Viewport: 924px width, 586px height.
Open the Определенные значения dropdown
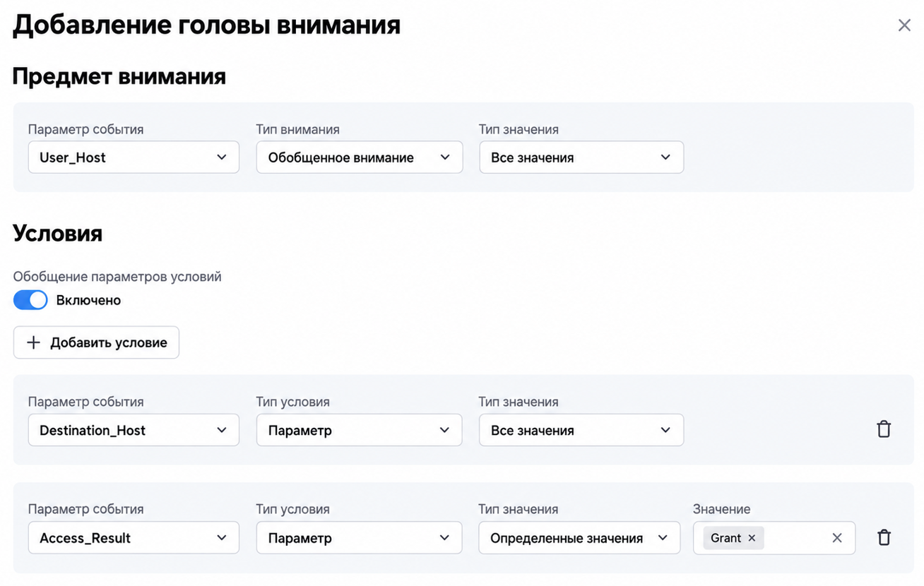pyautogui.click(x=579, y=538)
